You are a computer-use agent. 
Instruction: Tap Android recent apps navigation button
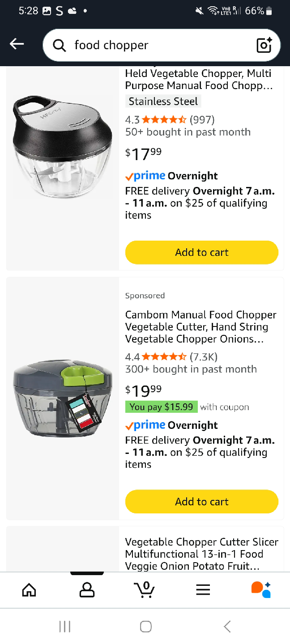click(x=65, y=627)
